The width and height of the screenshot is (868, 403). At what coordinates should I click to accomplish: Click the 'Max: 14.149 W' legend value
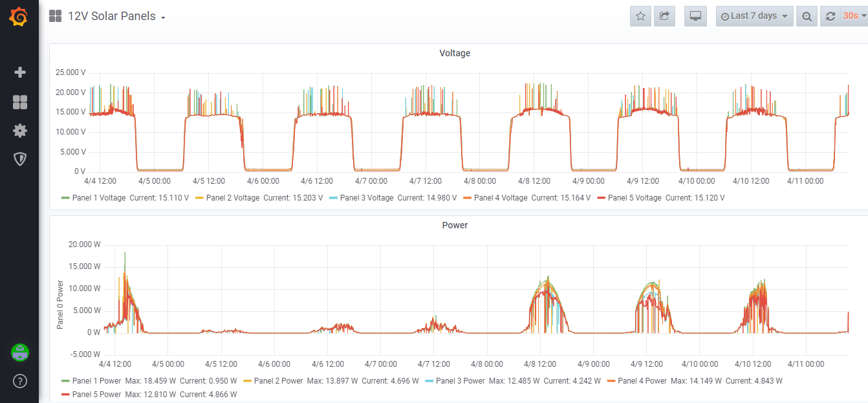click(x=695, y=381)
